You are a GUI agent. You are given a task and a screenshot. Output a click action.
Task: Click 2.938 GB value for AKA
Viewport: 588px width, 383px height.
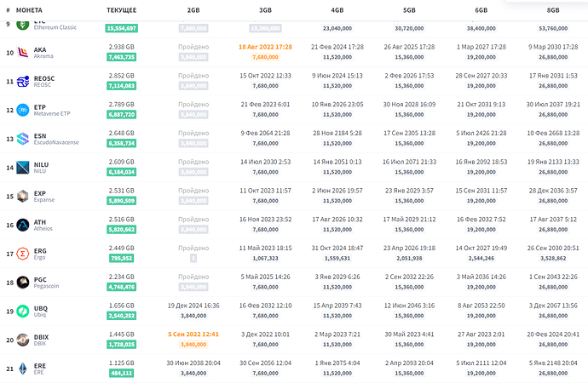click(122, 47)
